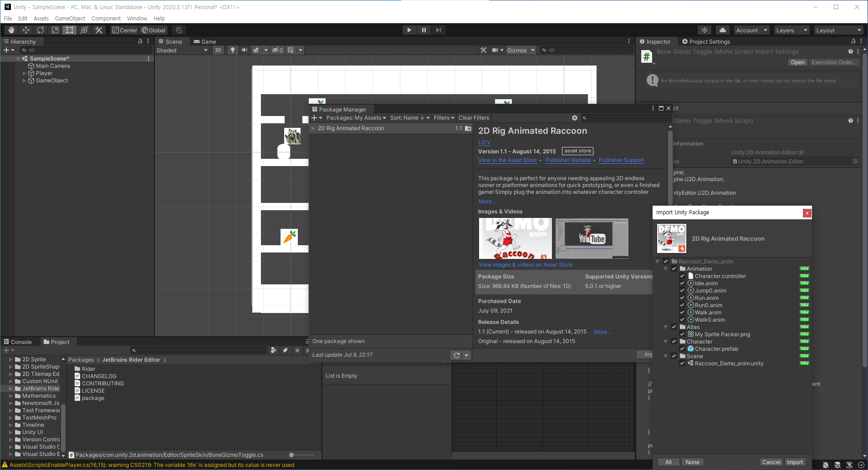Refresh the Package Manager list

point(457,355)
